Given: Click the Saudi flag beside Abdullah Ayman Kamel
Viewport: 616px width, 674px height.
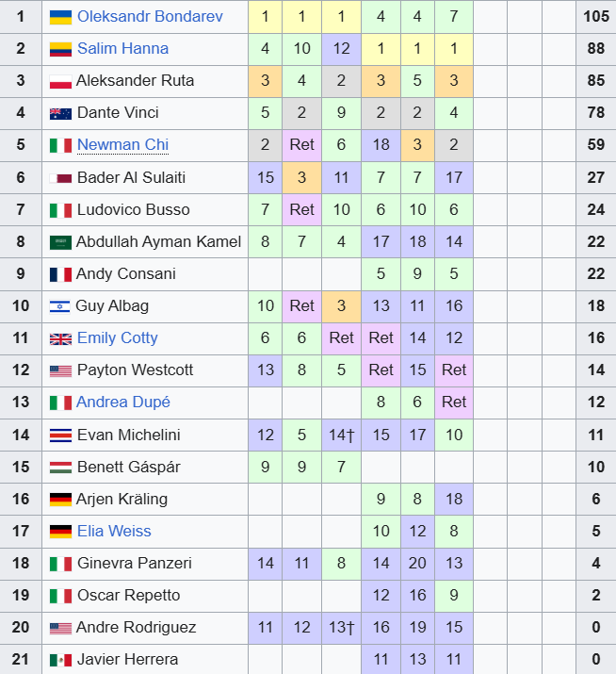Looking at the screenshot, I should (60, 242).
